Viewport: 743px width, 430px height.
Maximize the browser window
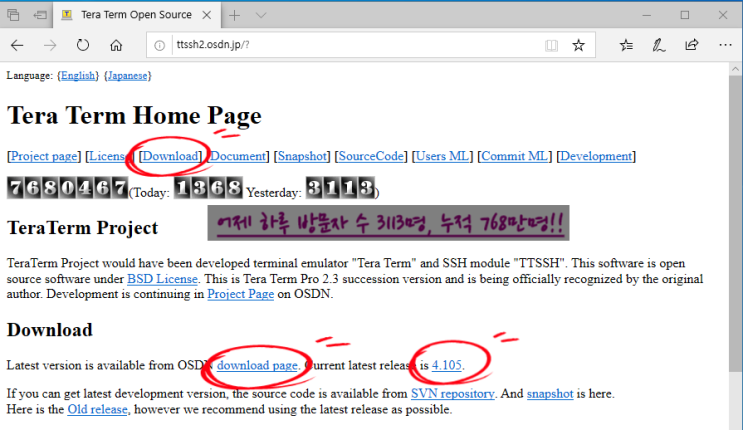click(685, 15)
